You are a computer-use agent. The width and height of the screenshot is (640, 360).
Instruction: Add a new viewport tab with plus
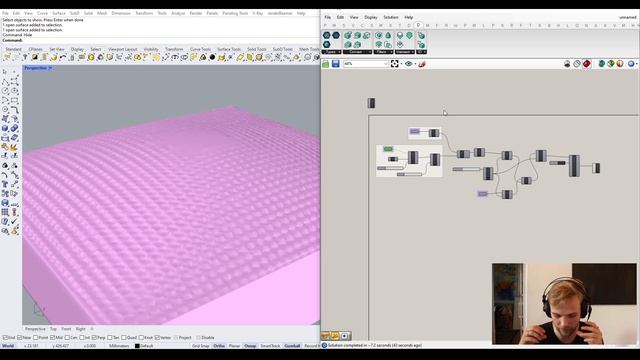tap(92, 329)
